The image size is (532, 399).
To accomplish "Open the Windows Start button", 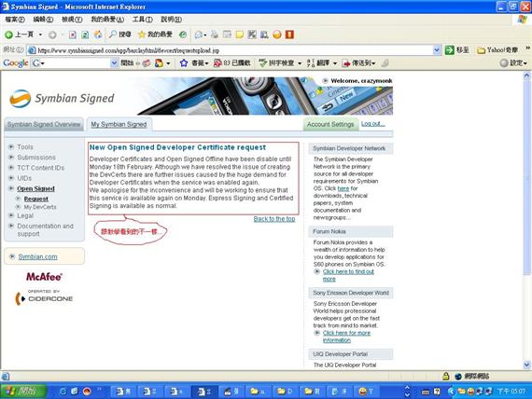I will pyautogui.click(x=23, y=392).
